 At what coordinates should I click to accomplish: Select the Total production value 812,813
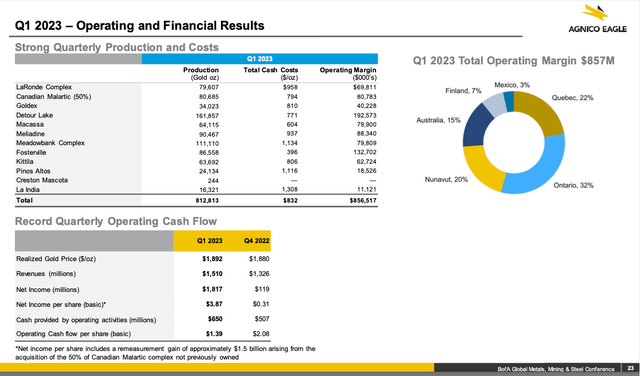(207, 200)
